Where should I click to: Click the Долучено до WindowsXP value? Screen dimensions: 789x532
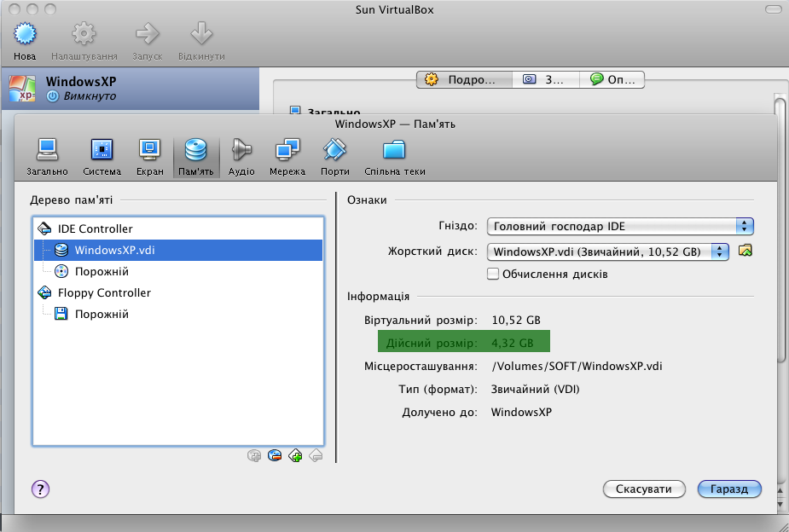click(521, 413)
